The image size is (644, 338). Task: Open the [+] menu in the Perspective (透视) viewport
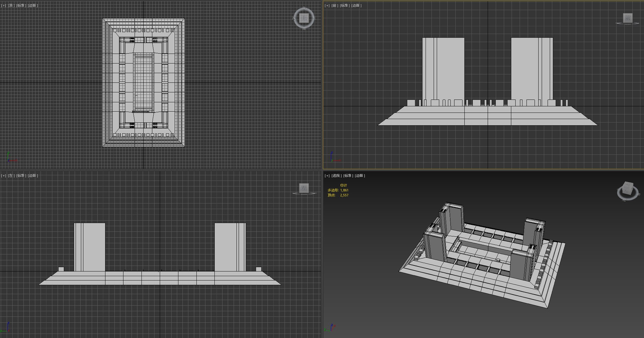pyautogui.click(x=327, y=175)
